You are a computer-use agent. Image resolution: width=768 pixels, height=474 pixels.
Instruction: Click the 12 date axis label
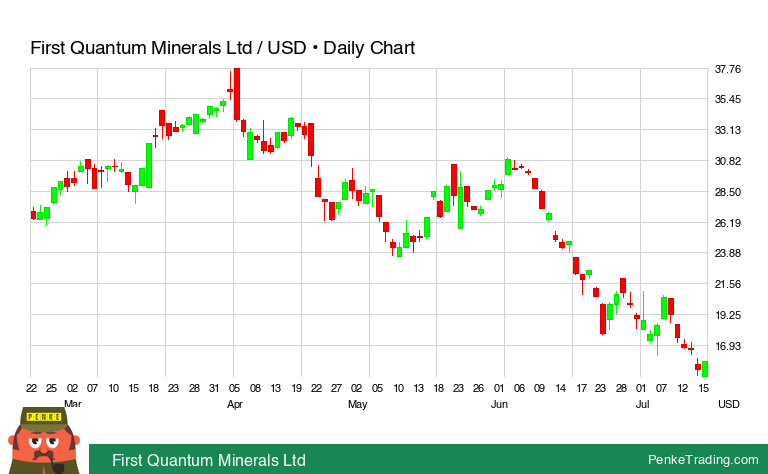(682, 388)
